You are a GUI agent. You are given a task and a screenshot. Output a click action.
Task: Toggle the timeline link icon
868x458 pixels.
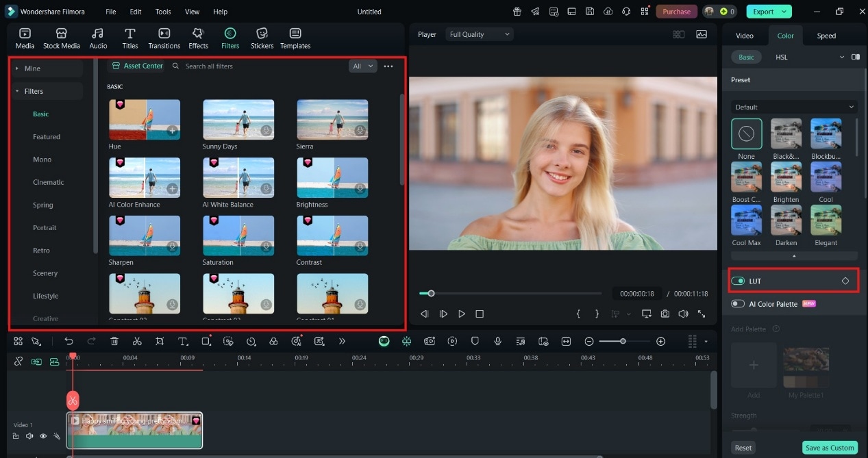(18, 361)
